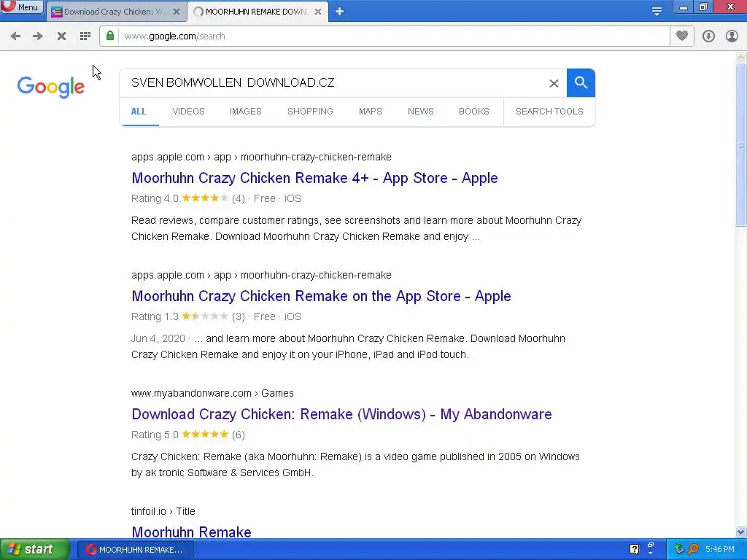Screen dimensions: 747x560
Task: Click the blue search magnifier button
Action: click(581, 83)
